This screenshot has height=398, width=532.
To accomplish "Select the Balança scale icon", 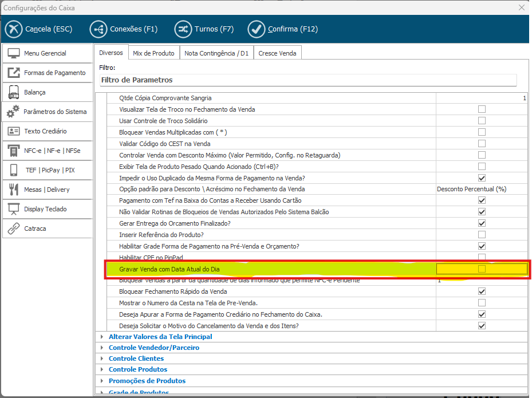I will [14, 92].
